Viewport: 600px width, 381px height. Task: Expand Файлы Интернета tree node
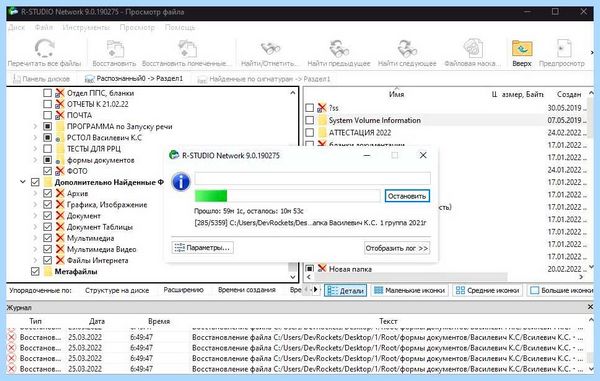35,260
